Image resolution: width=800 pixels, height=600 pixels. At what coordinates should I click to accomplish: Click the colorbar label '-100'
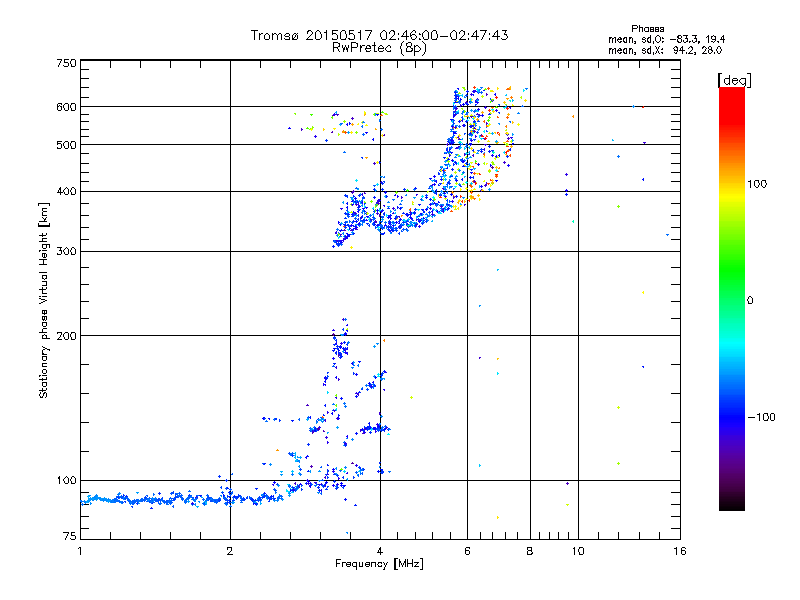tap(761, 417)
